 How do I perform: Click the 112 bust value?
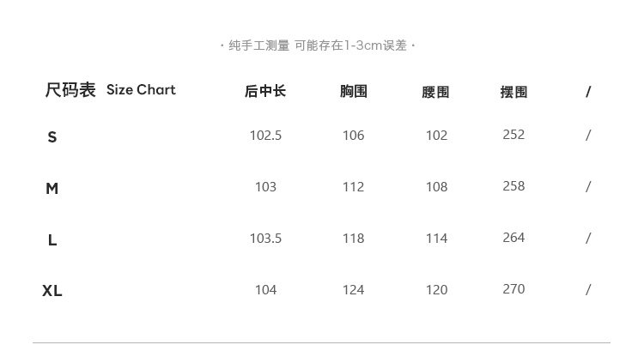click(353, 187)
